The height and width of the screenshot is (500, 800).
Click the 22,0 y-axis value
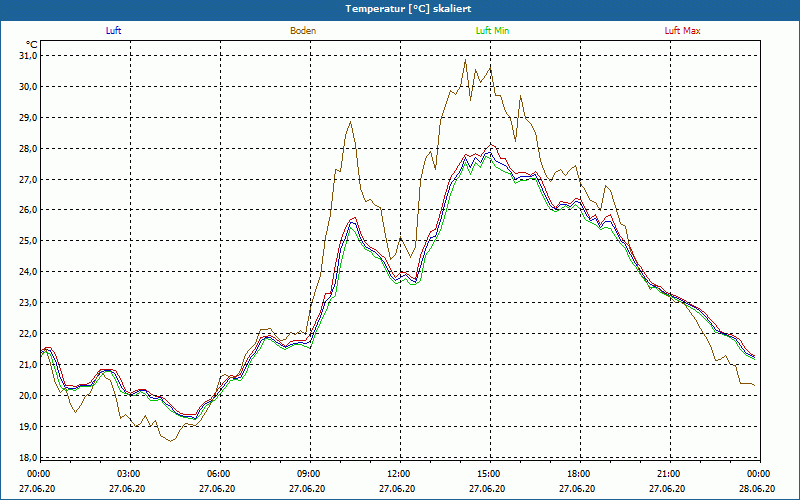[x=29, y=334]
